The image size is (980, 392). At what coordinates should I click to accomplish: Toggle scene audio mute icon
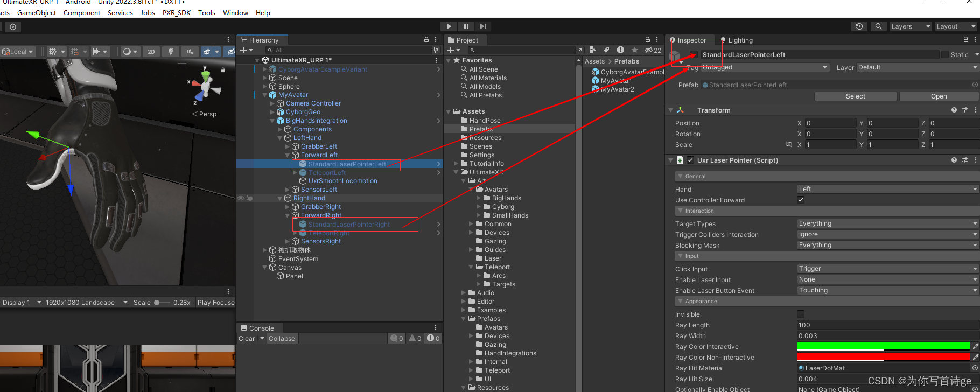190,52
